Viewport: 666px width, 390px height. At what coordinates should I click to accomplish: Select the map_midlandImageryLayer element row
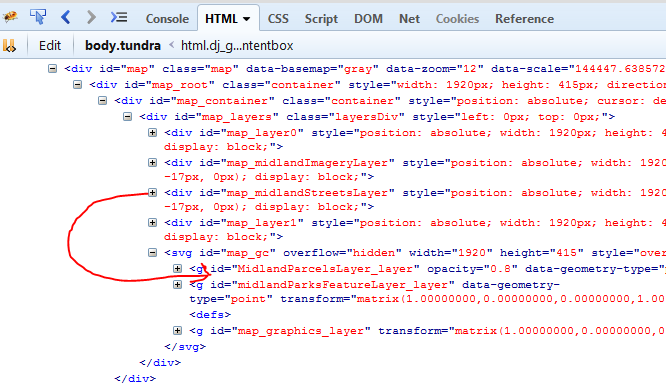tap(415, 170)
